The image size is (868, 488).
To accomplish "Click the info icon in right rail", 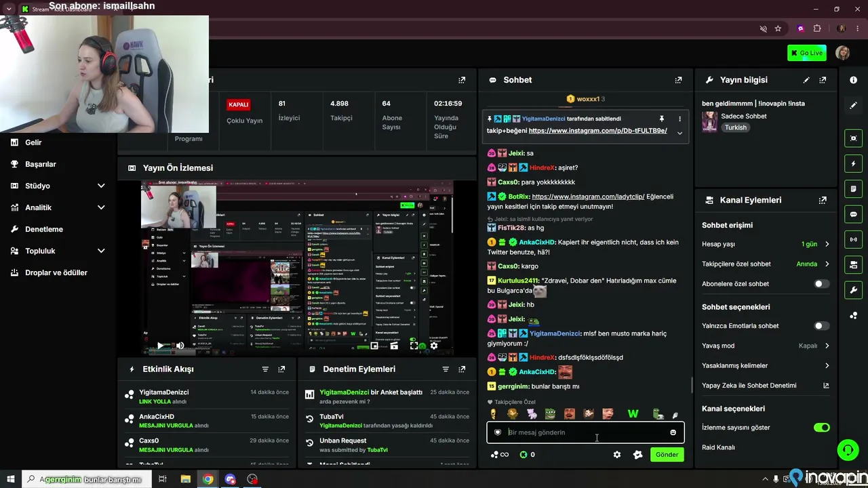I will [853, 80].
